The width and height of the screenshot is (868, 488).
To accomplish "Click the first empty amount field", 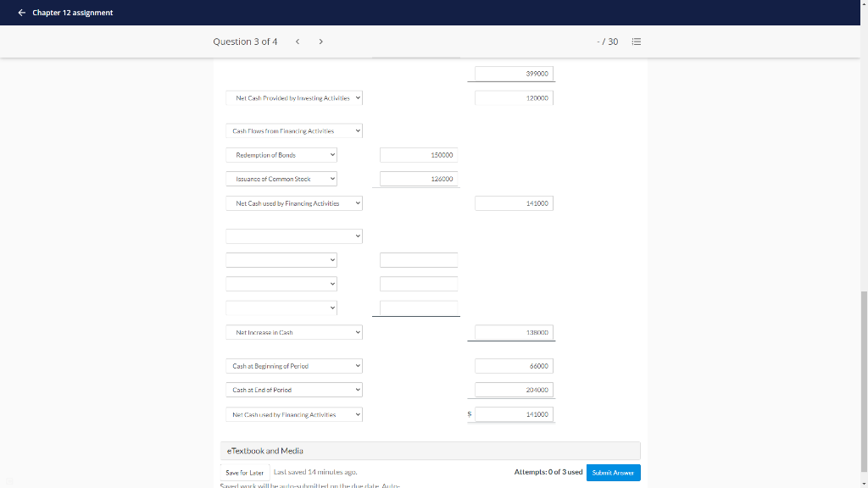I will click(x=419, y=260).
